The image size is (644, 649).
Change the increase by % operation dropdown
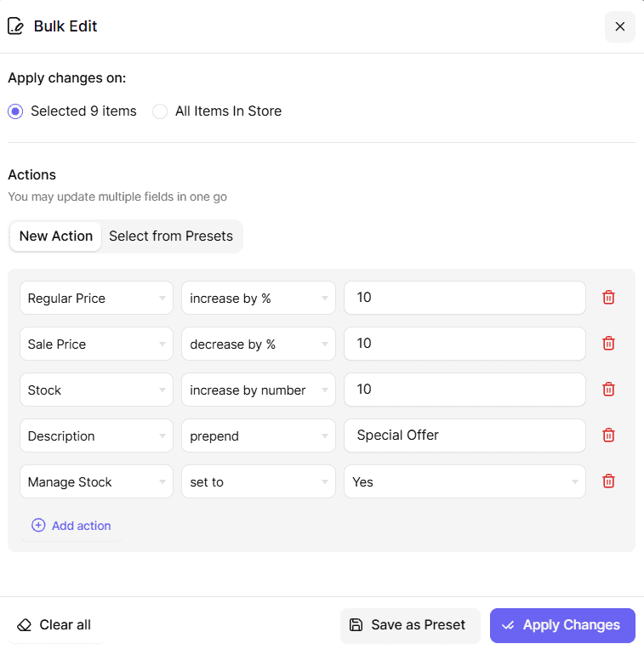tap(259, 298)
